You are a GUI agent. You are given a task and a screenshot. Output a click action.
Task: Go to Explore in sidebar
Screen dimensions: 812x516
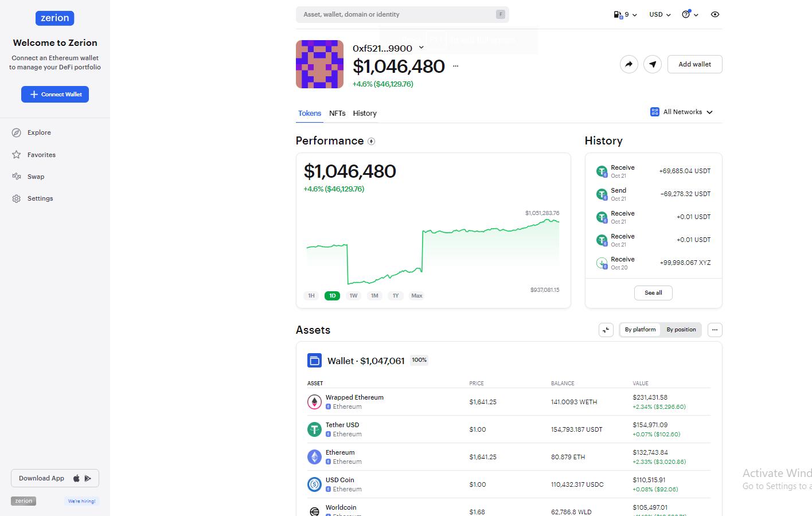(39, 132)
